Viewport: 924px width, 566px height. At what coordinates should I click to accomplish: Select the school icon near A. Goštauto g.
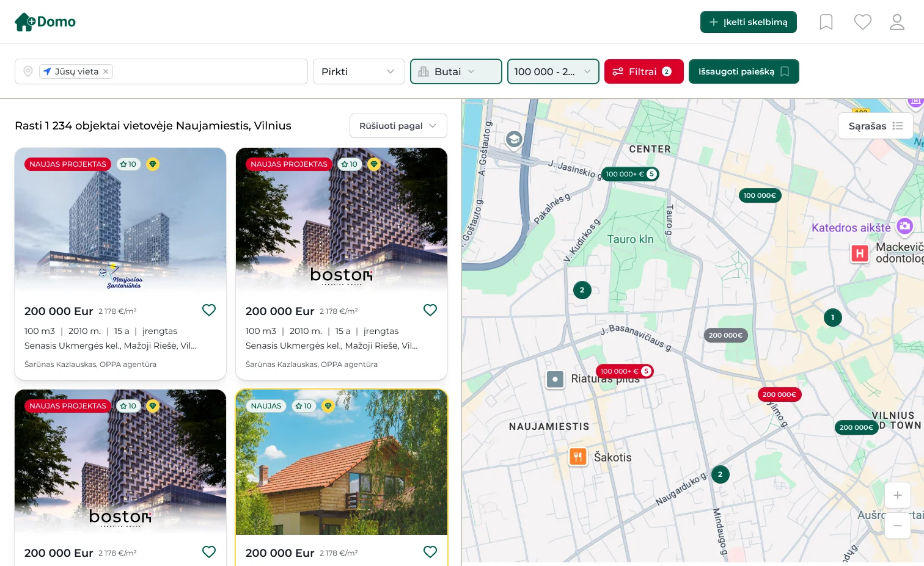click(514, 140)
